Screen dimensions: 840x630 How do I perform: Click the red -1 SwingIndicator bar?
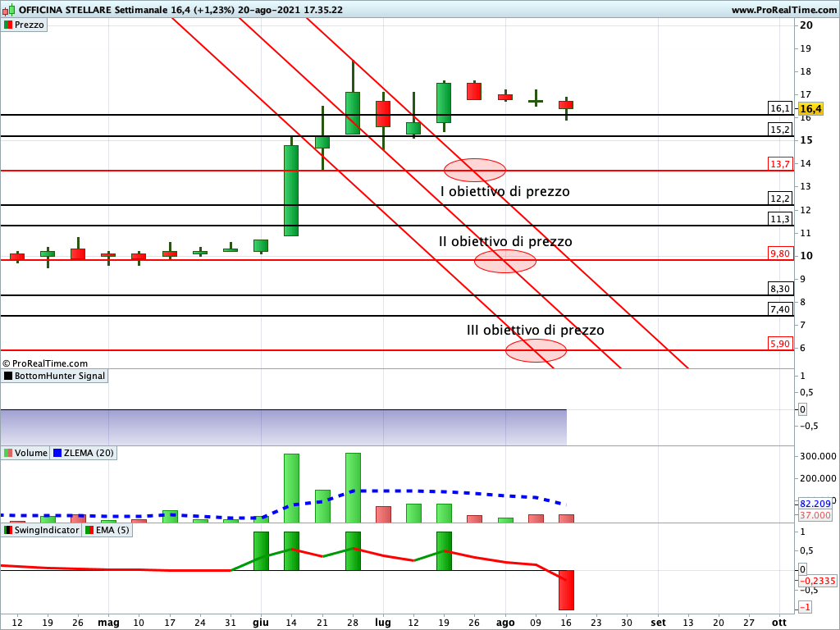[x=566, y=590]
